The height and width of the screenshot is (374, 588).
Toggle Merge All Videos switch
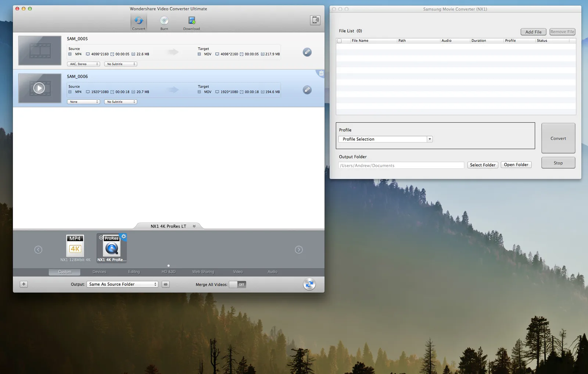pos(237,284)
